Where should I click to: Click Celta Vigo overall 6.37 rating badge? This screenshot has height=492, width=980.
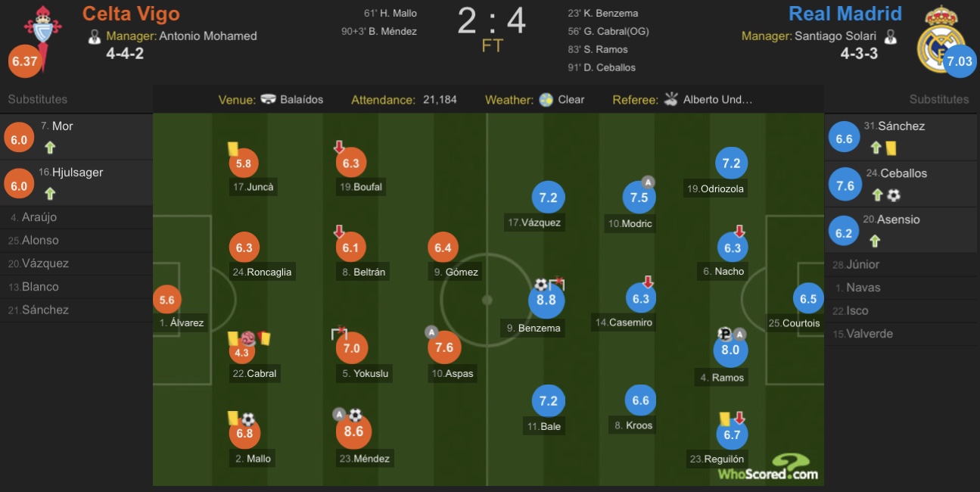[x=24, y=61]
